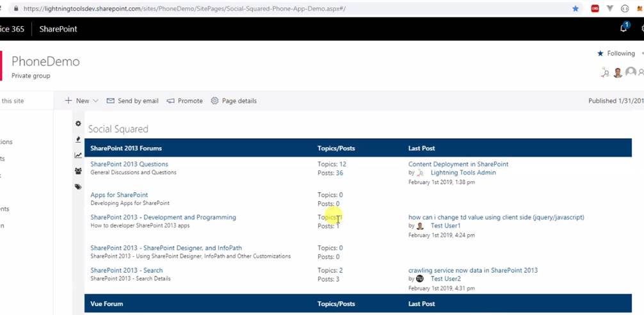Viewport: 644px width, 315px height.
Task: Open SharePoint 2013 Questions forum
Action: (x=129, y=164)
